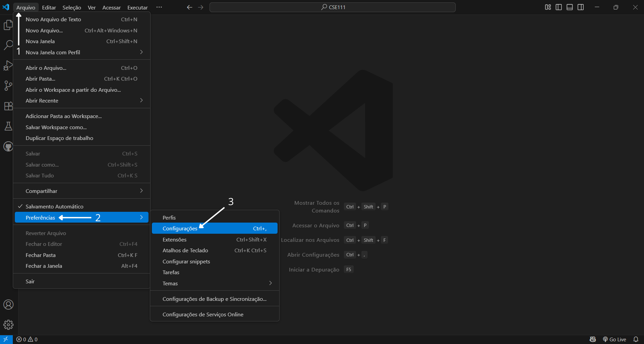Open the Accounts icon
644x344 pixels.
(8, 305)
